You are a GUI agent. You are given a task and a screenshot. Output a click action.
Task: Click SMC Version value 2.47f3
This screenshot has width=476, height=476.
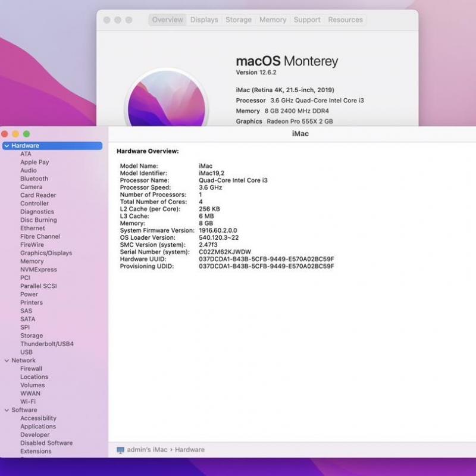pyautogui.click(x=208, y=245)
